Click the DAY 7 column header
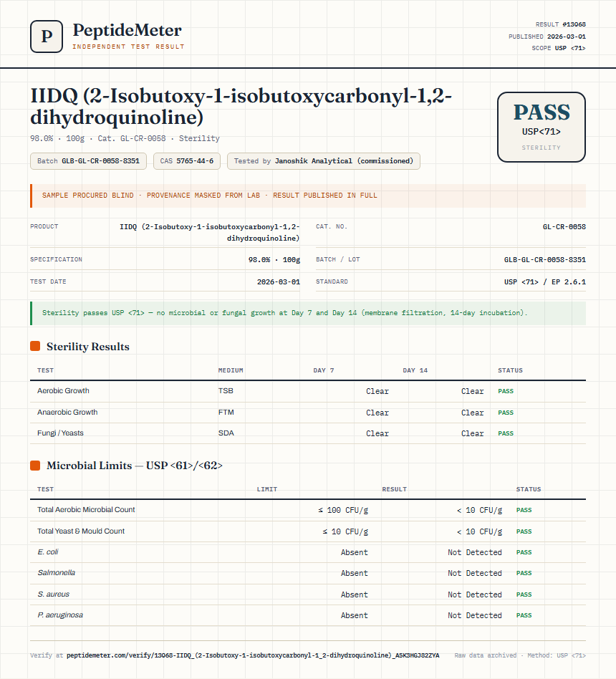 point(324,371)
